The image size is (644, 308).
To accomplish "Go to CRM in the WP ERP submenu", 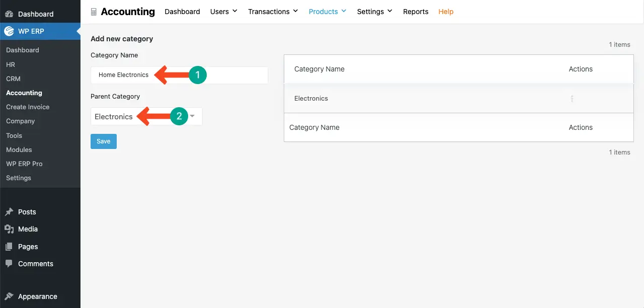I will tap(13, 79).
